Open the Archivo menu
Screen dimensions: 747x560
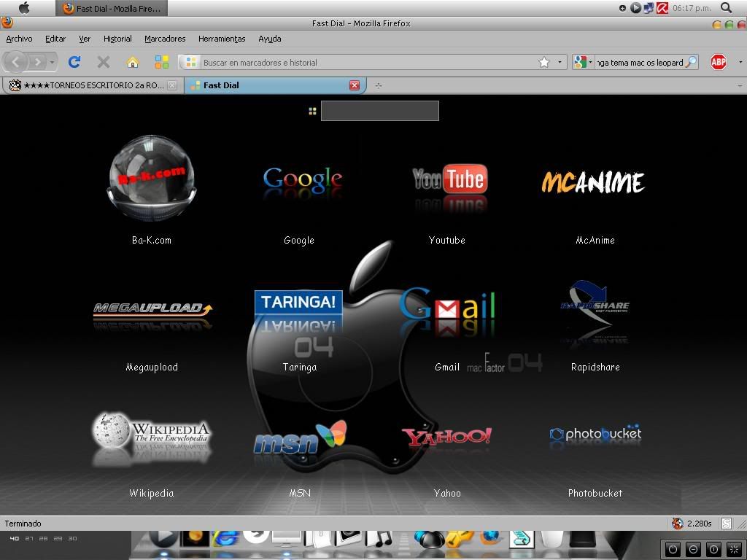pyautogui.click(x=19, y=39)
